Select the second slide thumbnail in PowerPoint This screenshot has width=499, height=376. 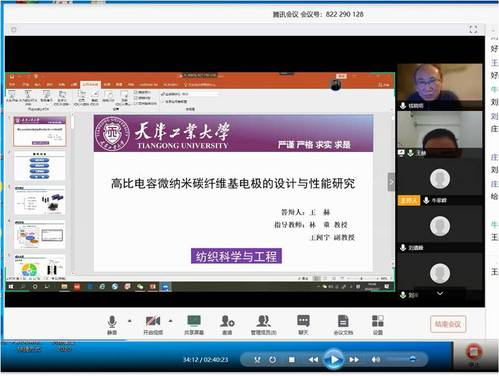pos(40,166)
